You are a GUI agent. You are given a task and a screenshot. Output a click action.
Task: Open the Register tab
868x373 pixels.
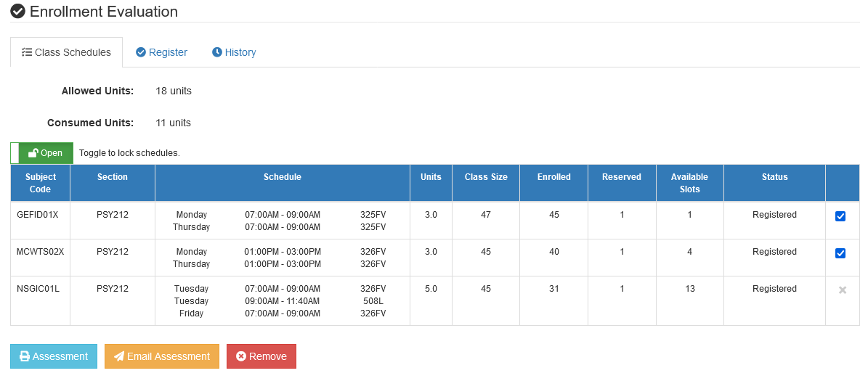click(162, 52)
